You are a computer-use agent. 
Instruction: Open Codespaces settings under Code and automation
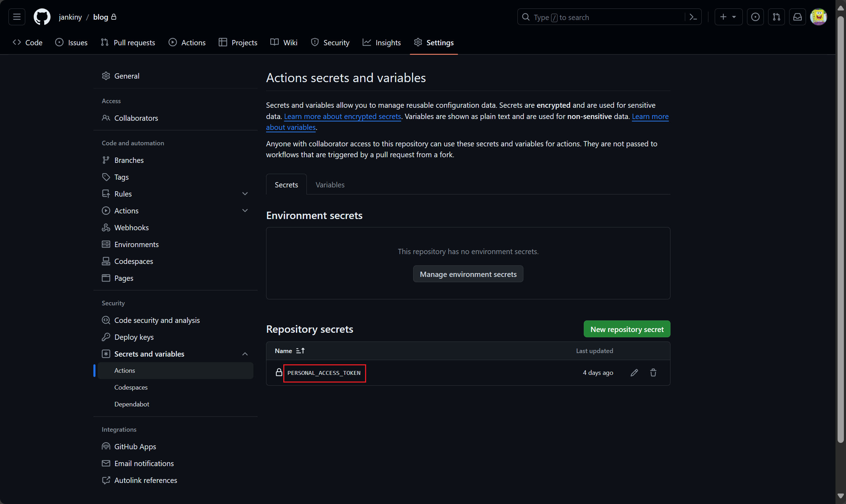click(x=176, y=261)
